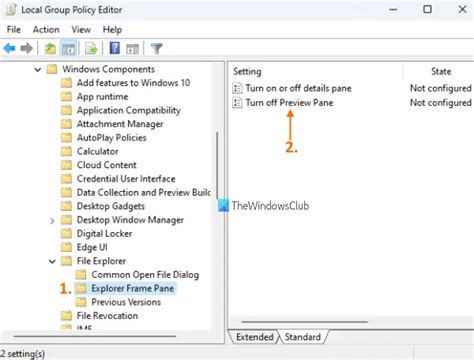Select Desktop Gadgets in tree
The height and width of the screenshot is (360, 474).
click(111, 206)
